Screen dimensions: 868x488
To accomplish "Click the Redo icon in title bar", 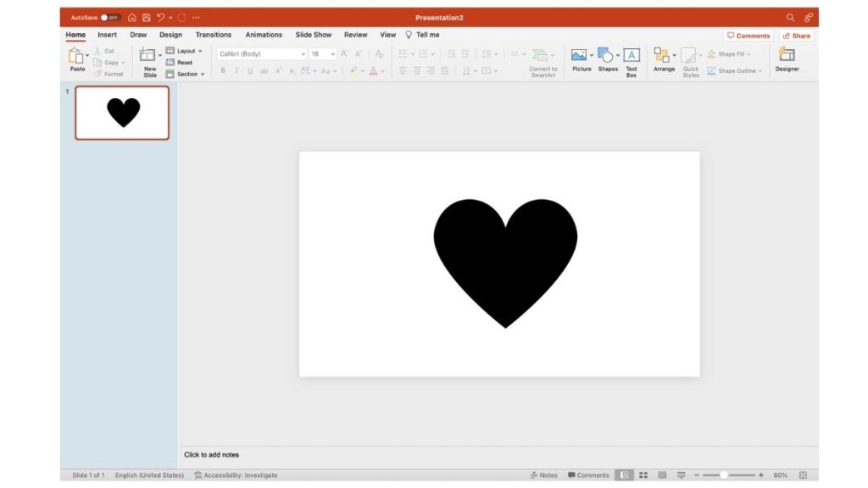I will [x=181, y=18].
